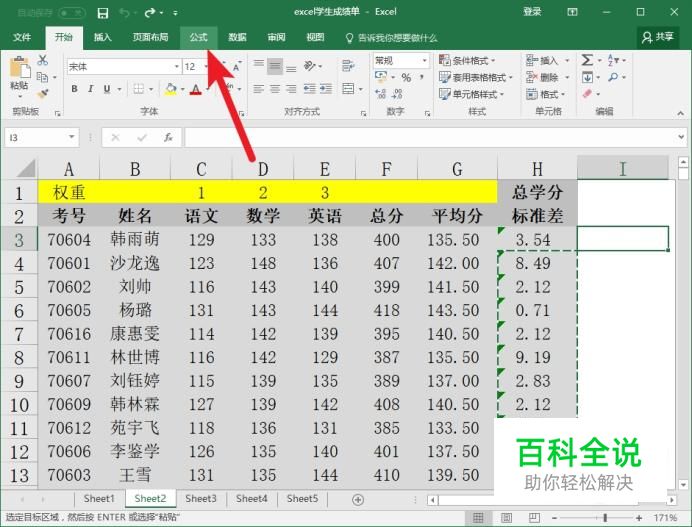Click Find & Select magnifier icon
Screen dimensions: 692x527
613,77
